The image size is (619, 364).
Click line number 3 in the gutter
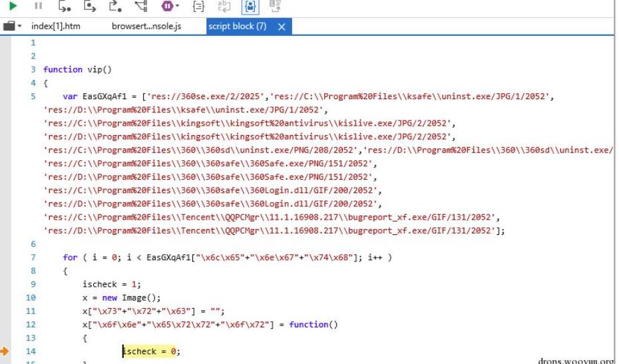point(33,69)
